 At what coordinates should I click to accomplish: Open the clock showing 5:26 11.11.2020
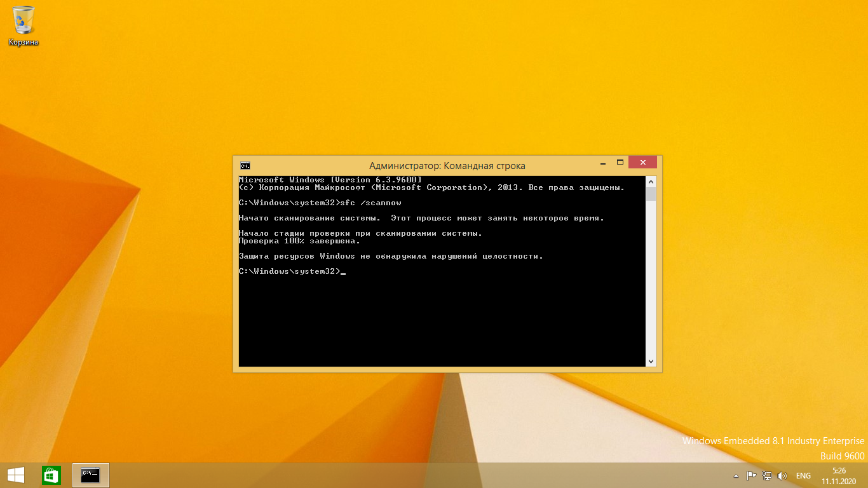pyautogui.click(x=839, y=476)
